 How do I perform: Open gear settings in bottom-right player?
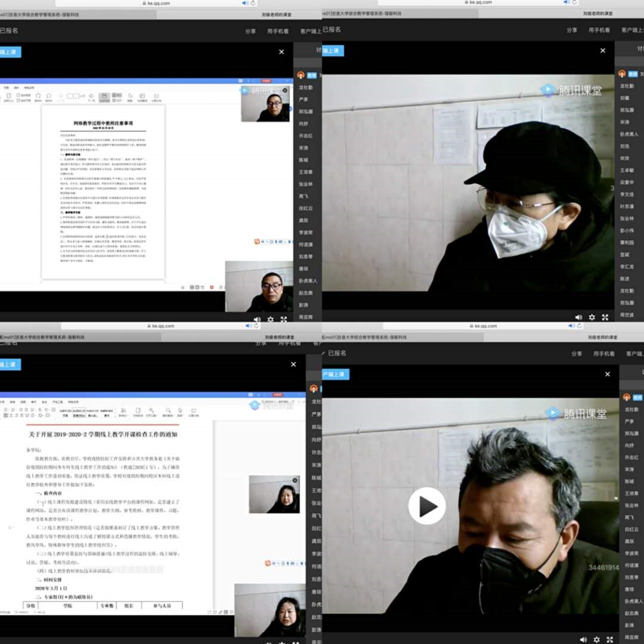596,640
